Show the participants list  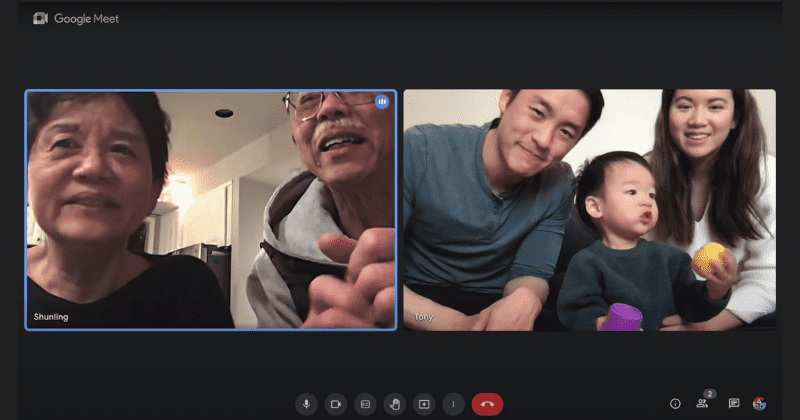tap(702, 404)
